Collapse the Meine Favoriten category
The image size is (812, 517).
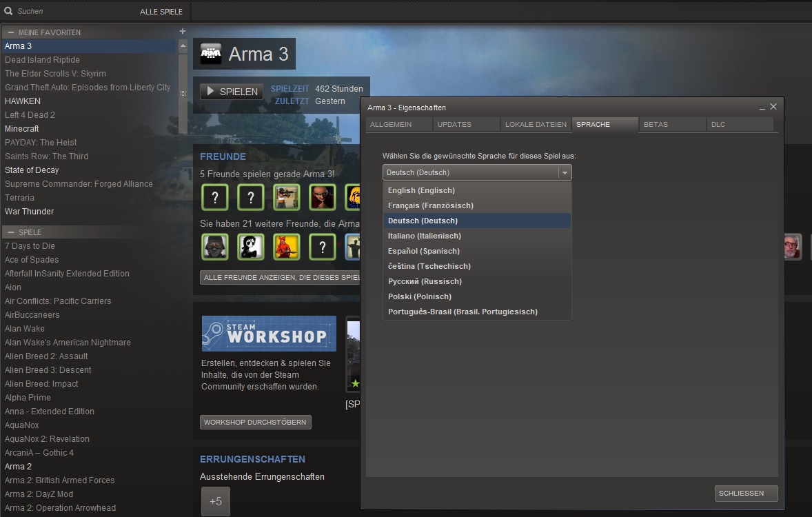tap(11, 32)
